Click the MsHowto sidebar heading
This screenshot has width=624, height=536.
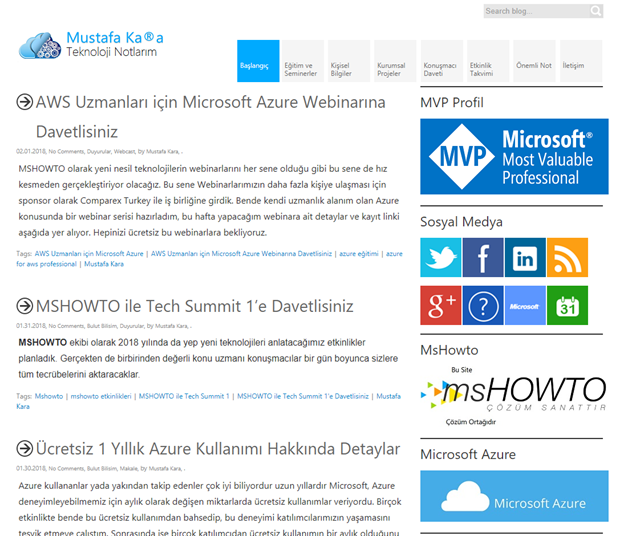coord(449,350)
